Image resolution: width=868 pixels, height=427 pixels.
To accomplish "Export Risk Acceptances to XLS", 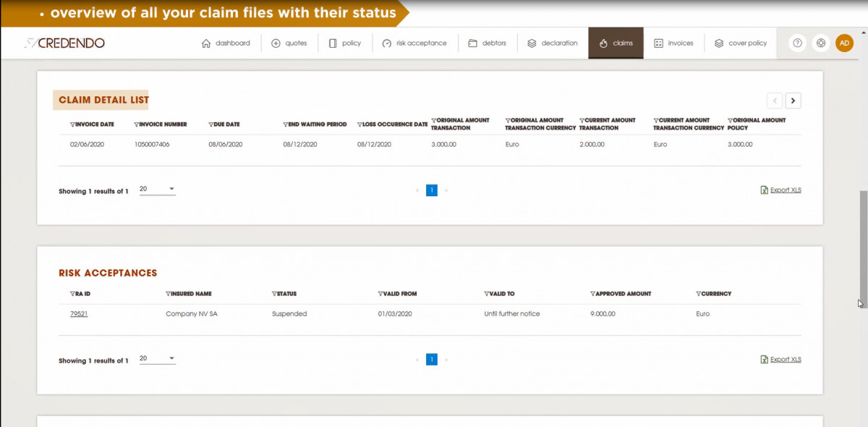I will point(780,360).
